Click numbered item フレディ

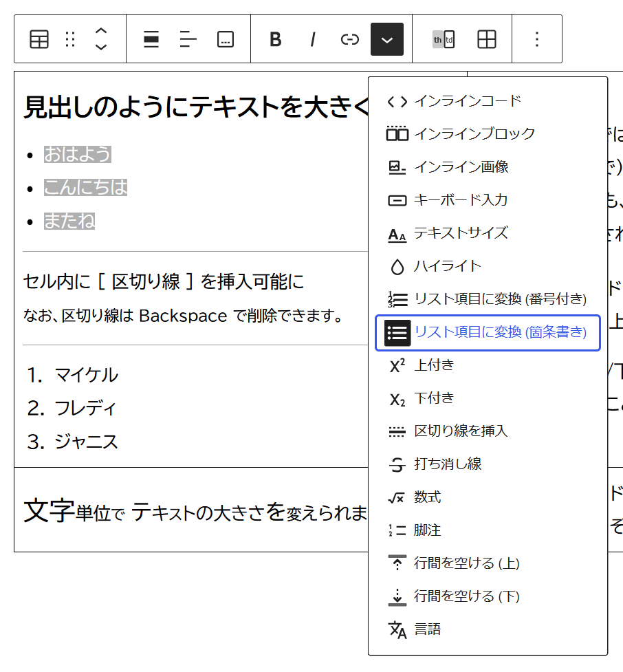(85, 409)
